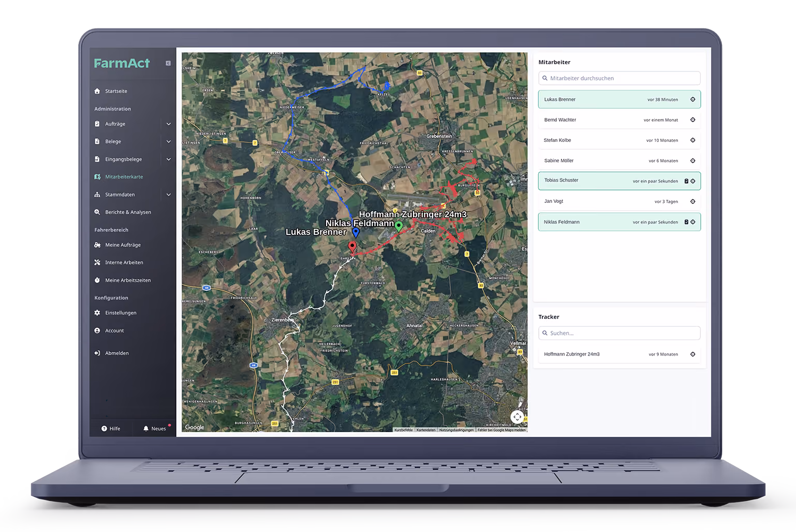Locate Jan Vogt with crosshair icon

click(693, 202)
